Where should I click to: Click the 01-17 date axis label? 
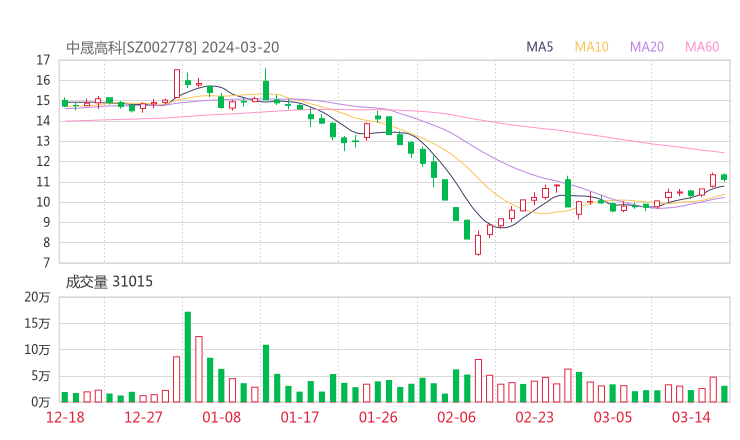pyautogui.click(x=300, y=417)
